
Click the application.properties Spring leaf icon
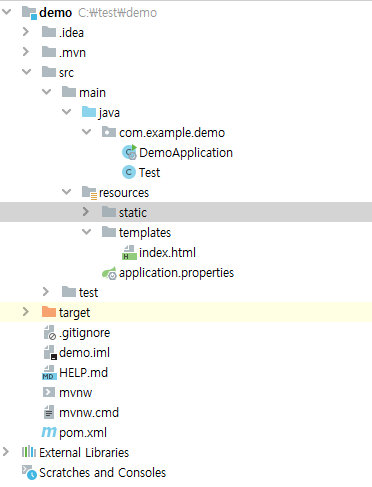(109, 273)
